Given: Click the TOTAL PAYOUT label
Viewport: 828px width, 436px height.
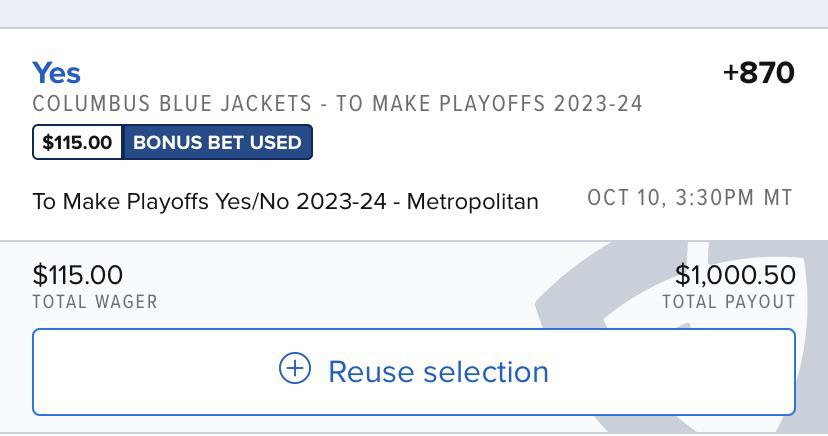Looking at the screenshot, I should point(728,301).
